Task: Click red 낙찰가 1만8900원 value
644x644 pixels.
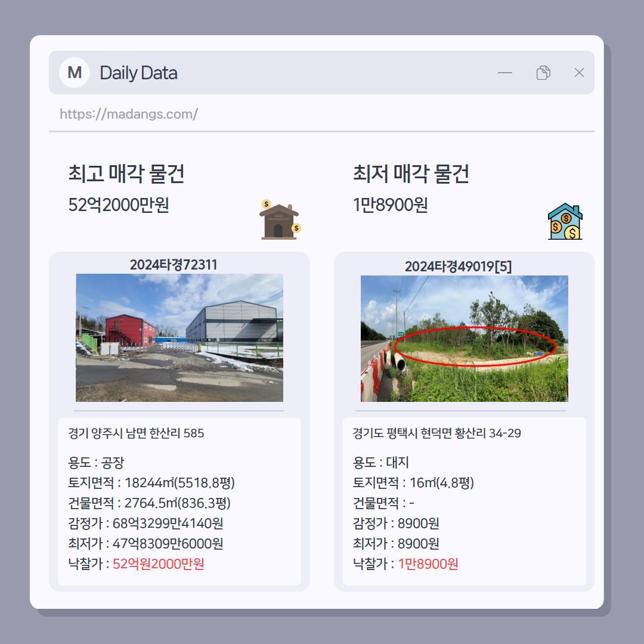Action: (x=428, y=564)
